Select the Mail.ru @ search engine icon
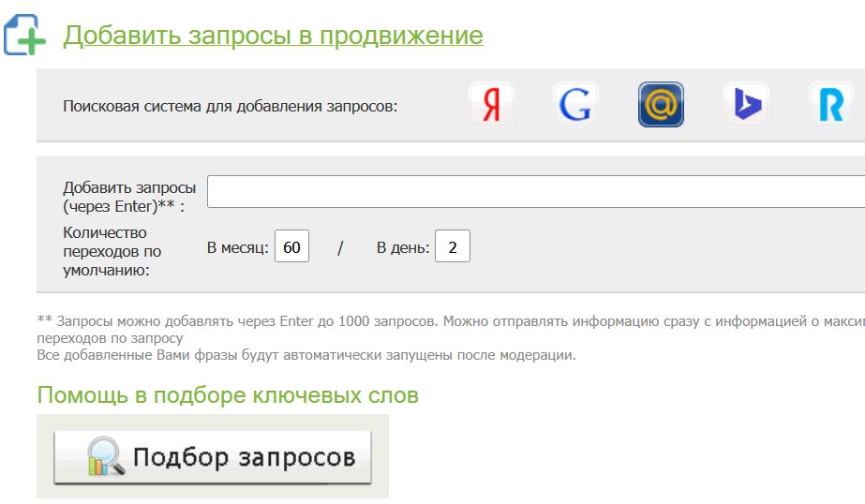Screen dimensions: 865x504 tap(661, 105)
